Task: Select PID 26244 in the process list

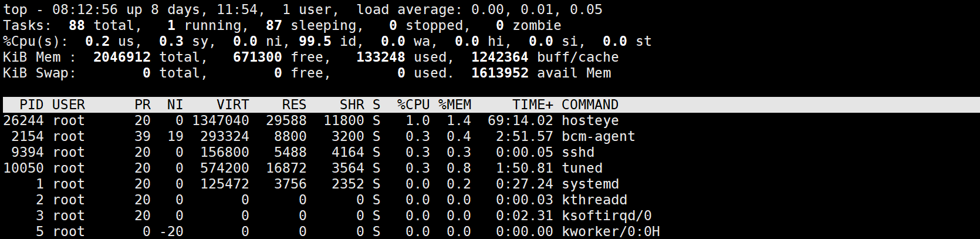Action: [x=23, y=121]
